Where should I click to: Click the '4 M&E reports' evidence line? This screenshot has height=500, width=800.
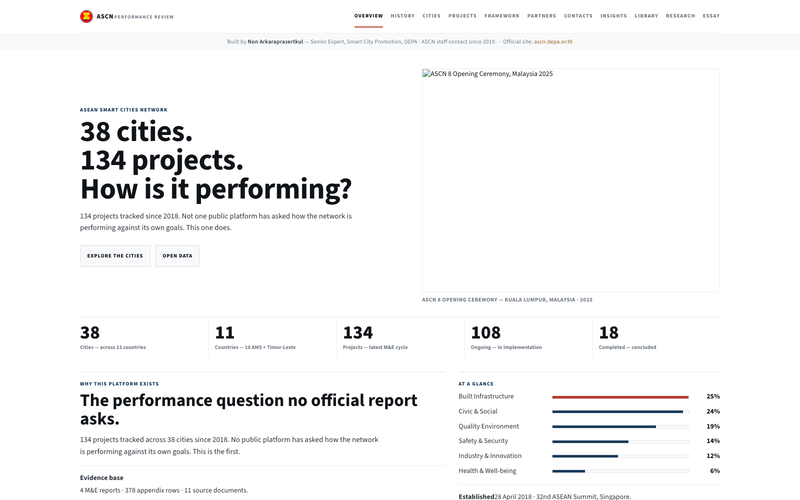point(164,490)
